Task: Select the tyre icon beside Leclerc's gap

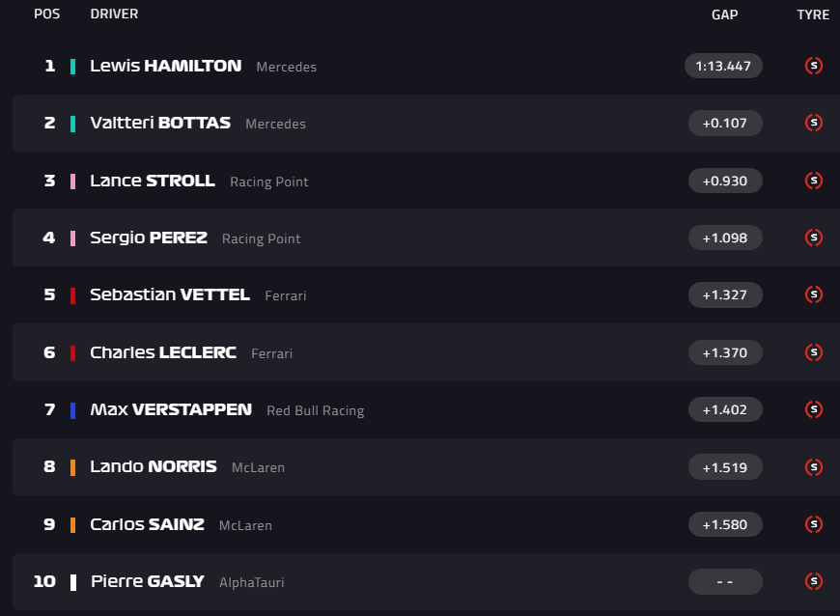Action: [814, 352]
